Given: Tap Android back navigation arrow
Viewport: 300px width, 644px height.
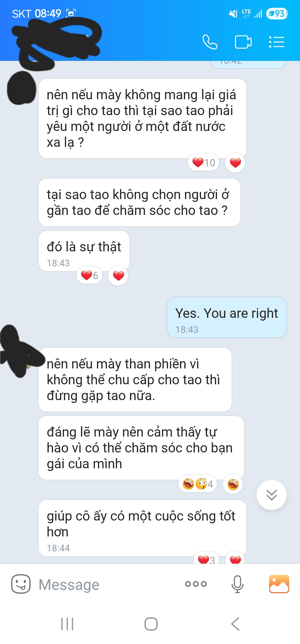Looking at the screenshot, I should point(235,624).
